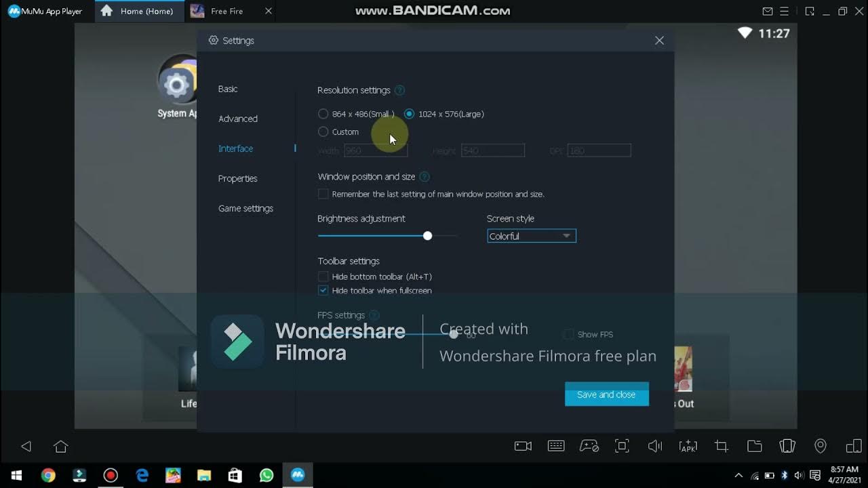Switch to the Home (Home) tab
The width and height of the screenshot is (868, 488).
click(139, 12)
